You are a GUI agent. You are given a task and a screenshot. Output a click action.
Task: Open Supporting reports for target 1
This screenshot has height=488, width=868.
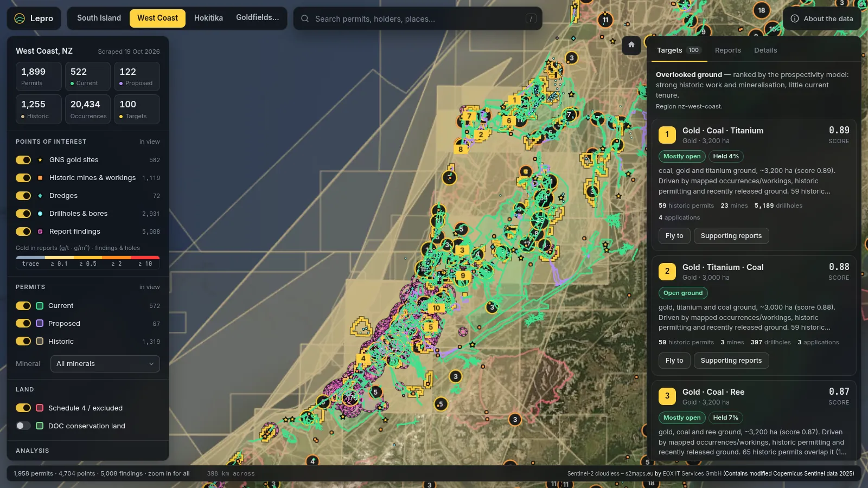(x=731, y=236)
